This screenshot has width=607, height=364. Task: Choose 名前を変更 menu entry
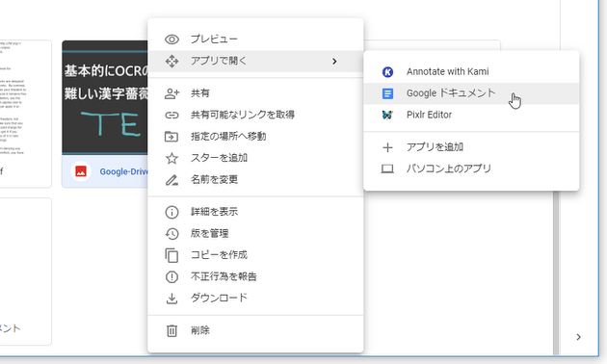pyautogui.click(x=255, y=180)
